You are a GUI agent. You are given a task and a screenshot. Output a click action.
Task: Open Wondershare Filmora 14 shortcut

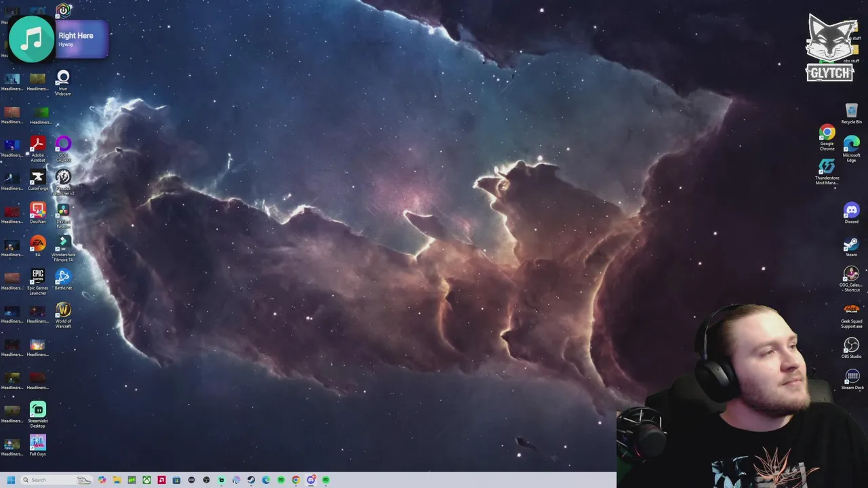[x=63, y=249]
